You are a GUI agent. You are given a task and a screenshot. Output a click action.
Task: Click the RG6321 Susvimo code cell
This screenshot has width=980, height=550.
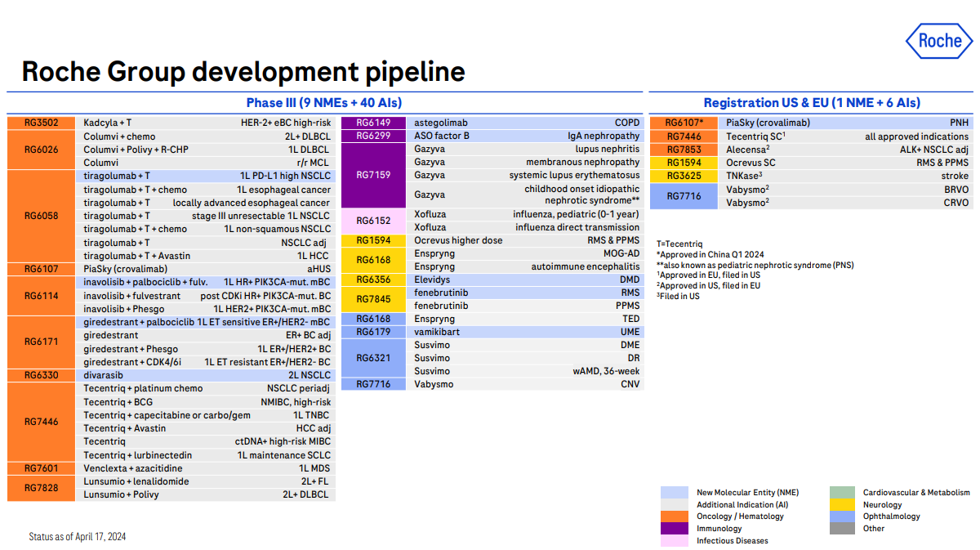click(372, 358)
